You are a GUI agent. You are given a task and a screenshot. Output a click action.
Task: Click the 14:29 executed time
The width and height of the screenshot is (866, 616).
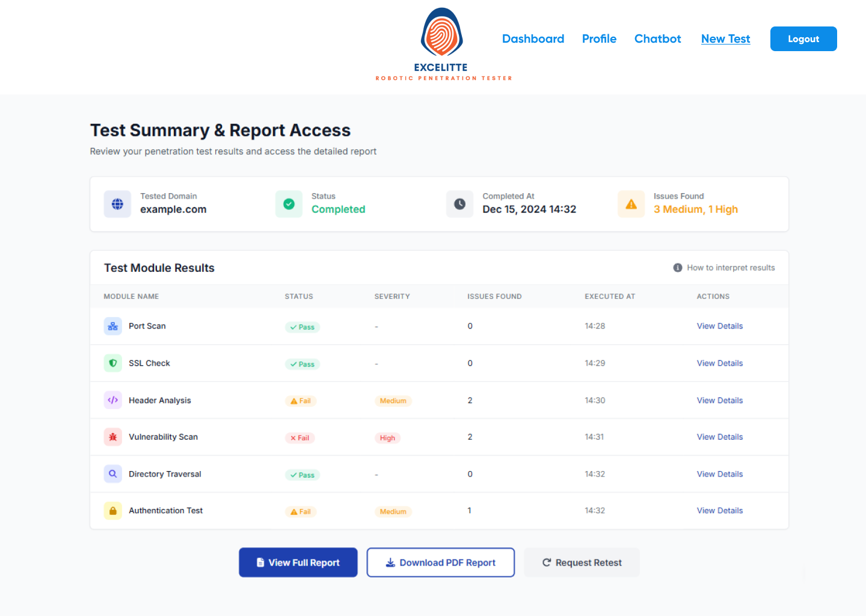pos(595,363)
